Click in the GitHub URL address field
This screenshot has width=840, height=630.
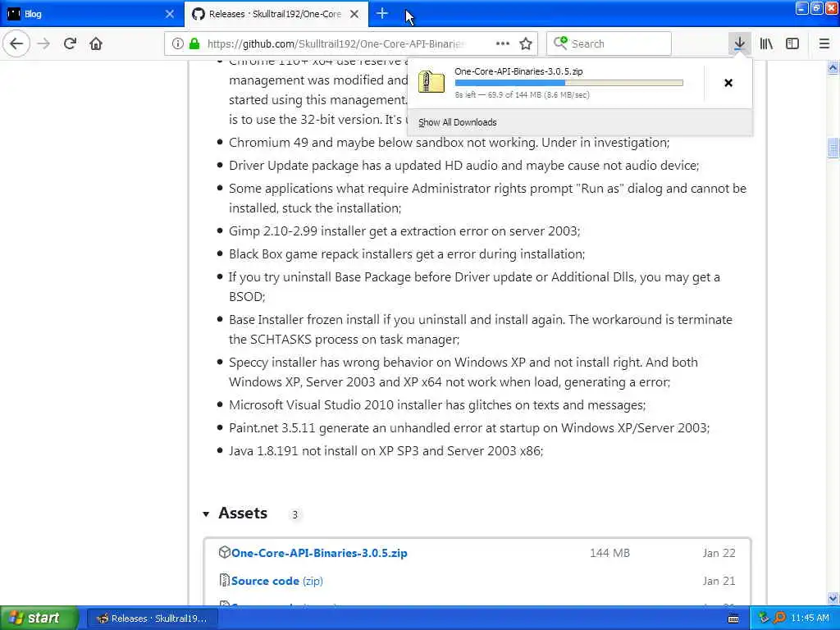[337, 43]
